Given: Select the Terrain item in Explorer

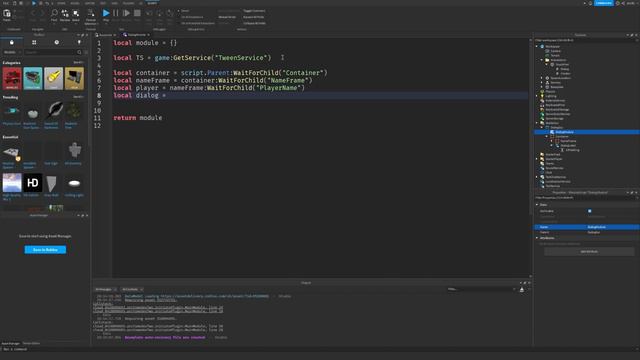Looking at the screenshot, I should coord(555,56).
